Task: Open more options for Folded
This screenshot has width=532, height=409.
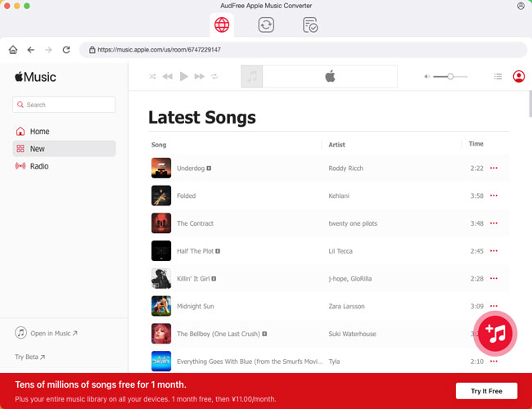Action: (494, 196)
